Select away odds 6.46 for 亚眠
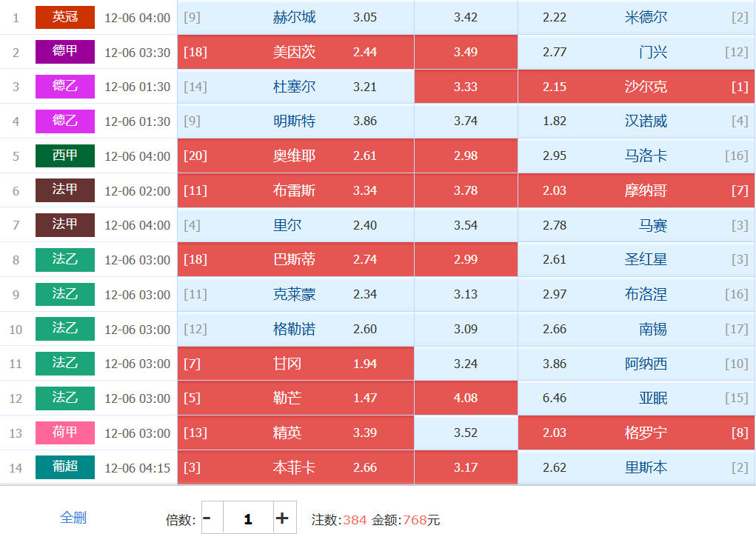This screenshot has height=534, width=756. [x=637, y=398]
